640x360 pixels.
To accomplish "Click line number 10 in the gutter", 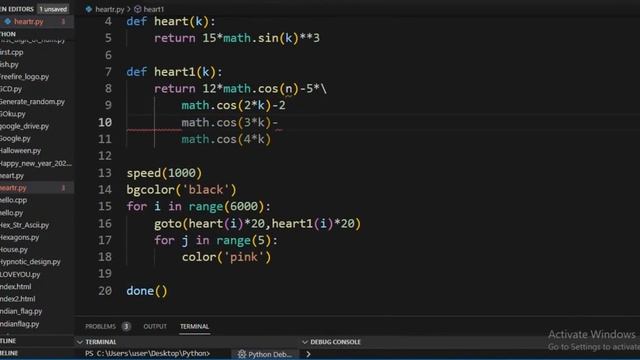I will pyautogui.click(x=105, y=122).
